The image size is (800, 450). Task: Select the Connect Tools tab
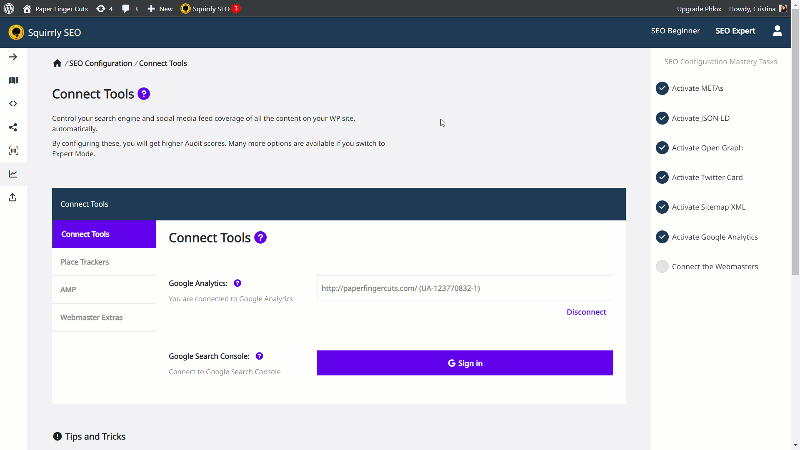104,234
